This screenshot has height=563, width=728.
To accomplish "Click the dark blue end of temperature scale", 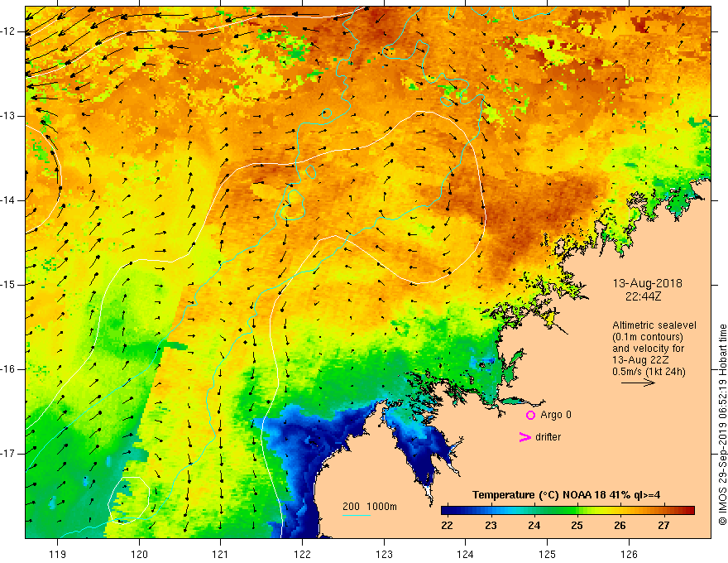I will (x=447, y=511).
